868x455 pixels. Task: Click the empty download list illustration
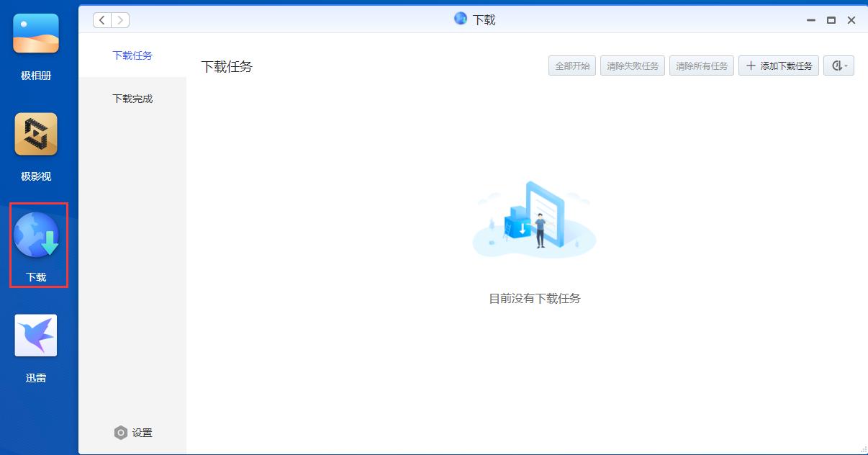(x=534, y=220)
